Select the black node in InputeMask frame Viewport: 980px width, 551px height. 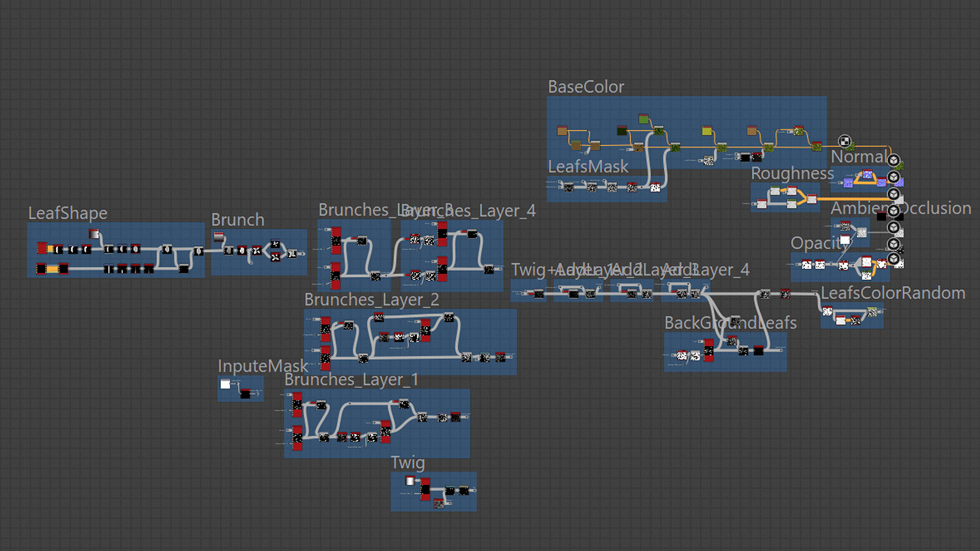click(x=245, y=393)
